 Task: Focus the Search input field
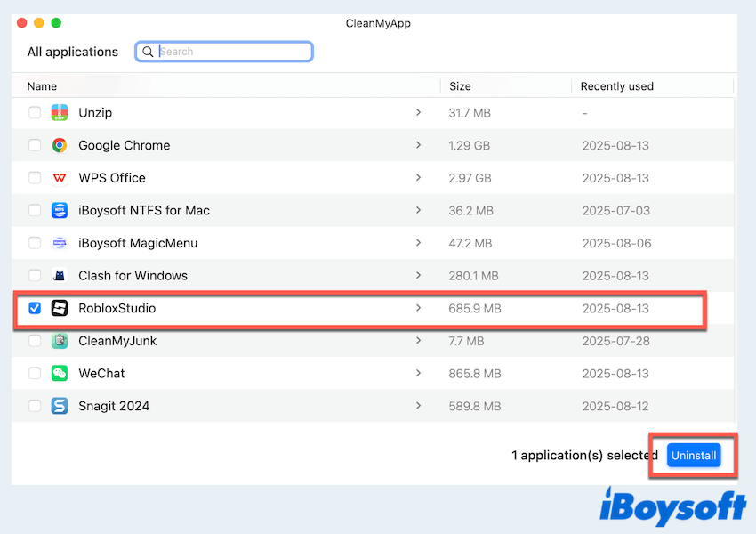(224, 52)
